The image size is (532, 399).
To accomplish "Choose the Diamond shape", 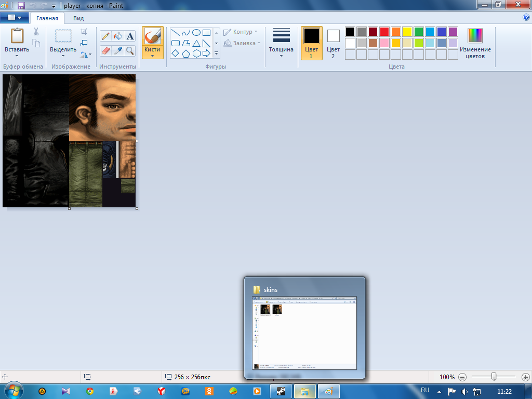I will click(176, 54).
